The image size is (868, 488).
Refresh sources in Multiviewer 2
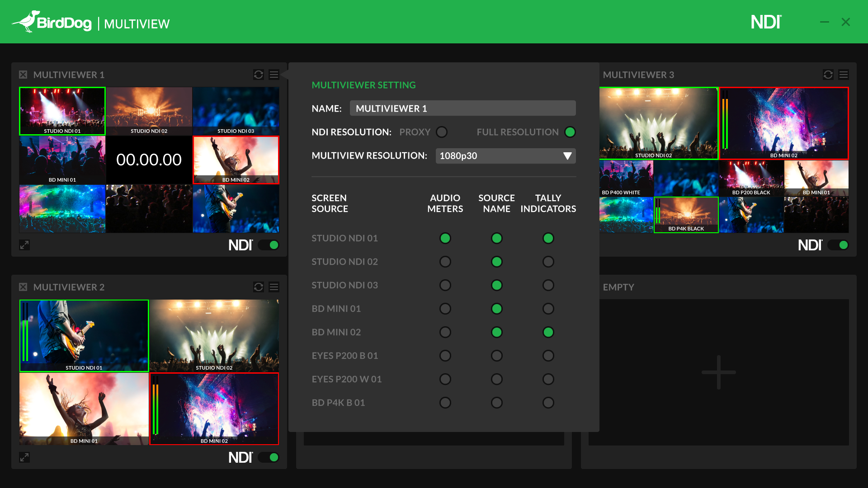tap(259, 287)
